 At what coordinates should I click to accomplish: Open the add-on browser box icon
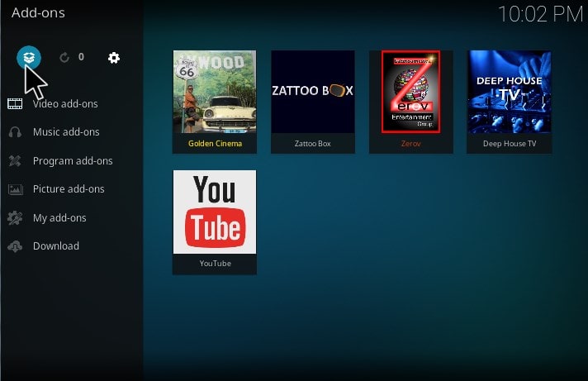tap(29, 57)
